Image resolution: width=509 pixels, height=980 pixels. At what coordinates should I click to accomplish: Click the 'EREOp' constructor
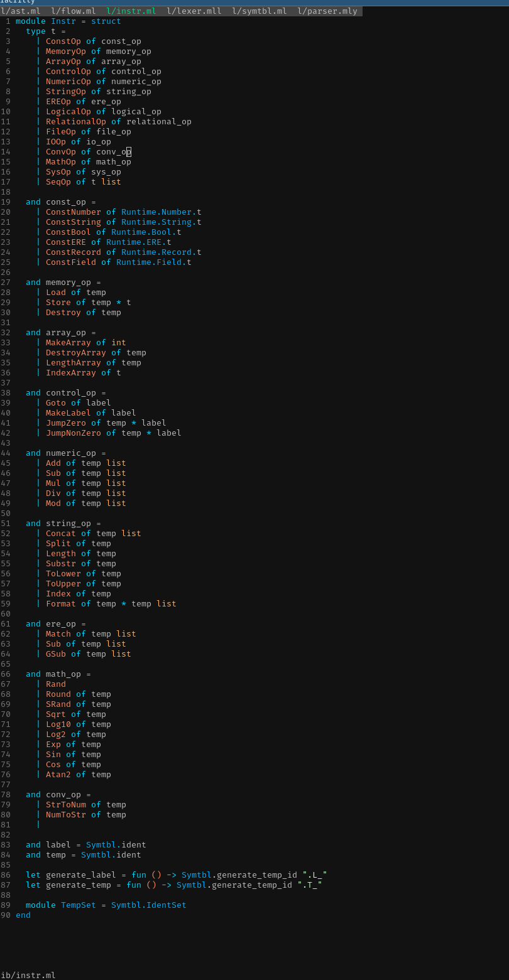point(58,102)
